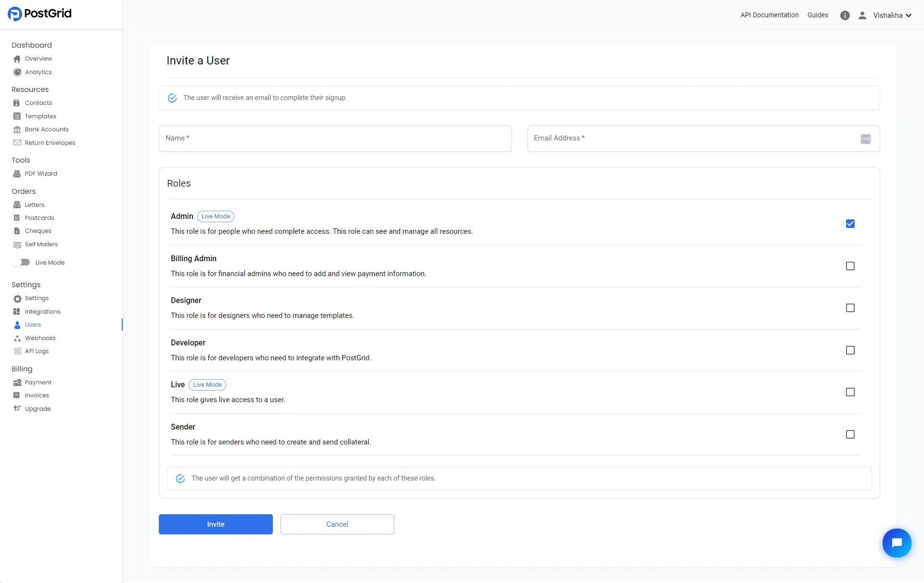Select the PDF Wizard tool
Screen dimensions: 924x583
click(x=41, y=173)
